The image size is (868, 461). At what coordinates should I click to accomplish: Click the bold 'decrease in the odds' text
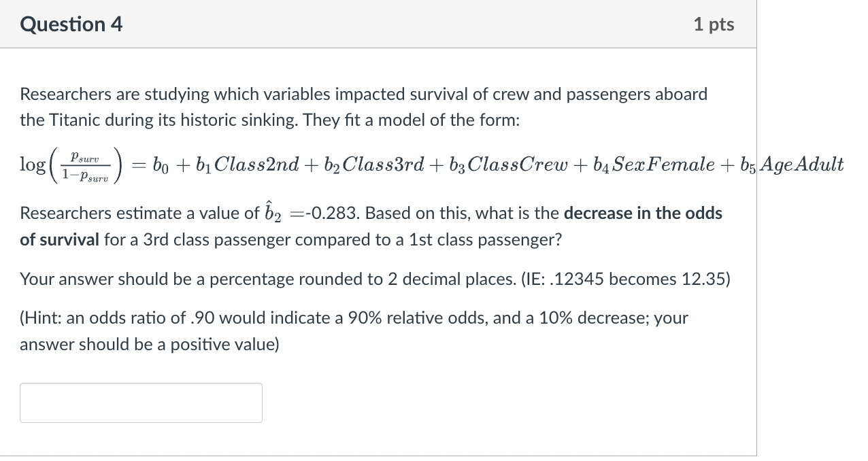(644, 214)
